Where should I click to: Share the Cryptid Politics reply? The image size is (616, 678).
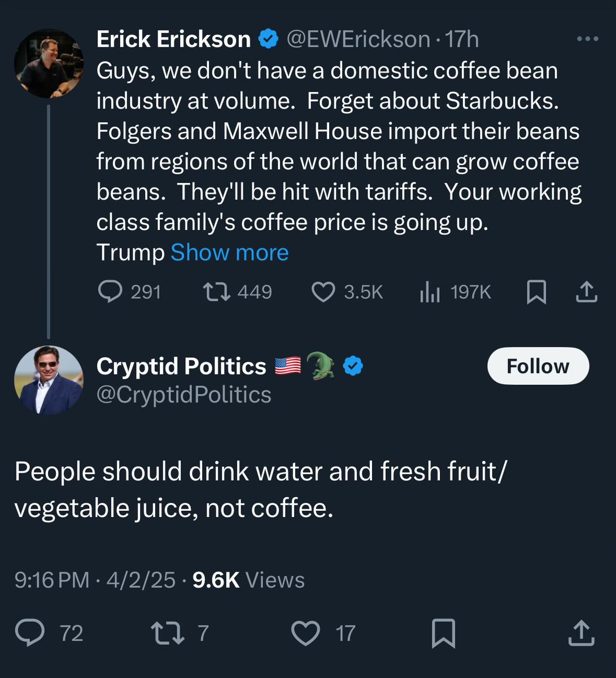point(581,633)
